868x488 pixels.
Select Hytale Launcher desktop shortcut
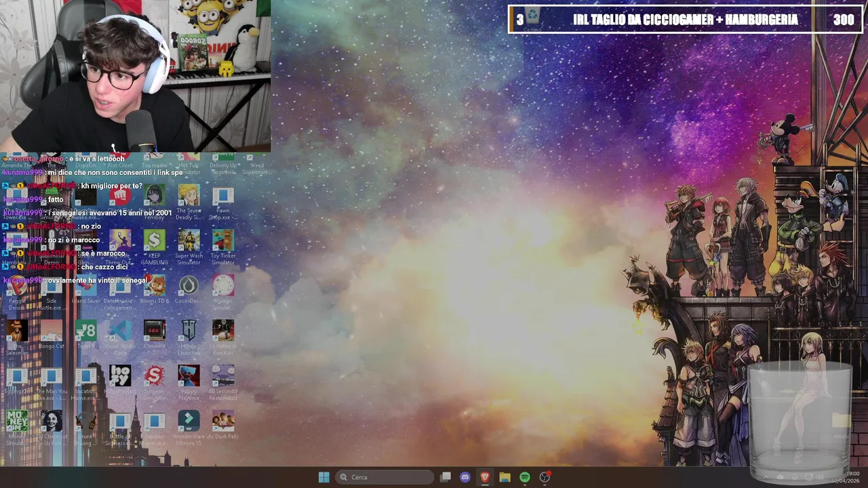[x=189, y=338]
